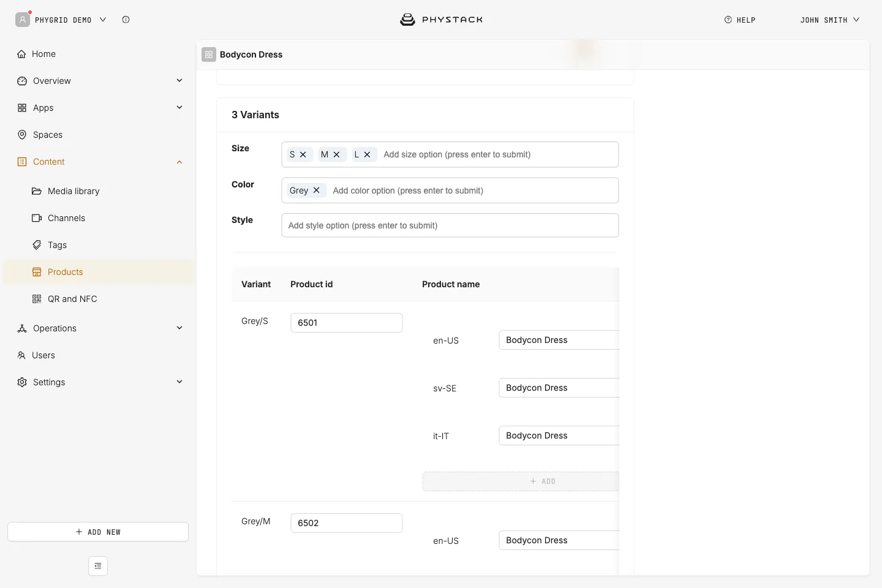
Task: Click the Add New button
Action: pyautogui.click(x=98, y=532)
